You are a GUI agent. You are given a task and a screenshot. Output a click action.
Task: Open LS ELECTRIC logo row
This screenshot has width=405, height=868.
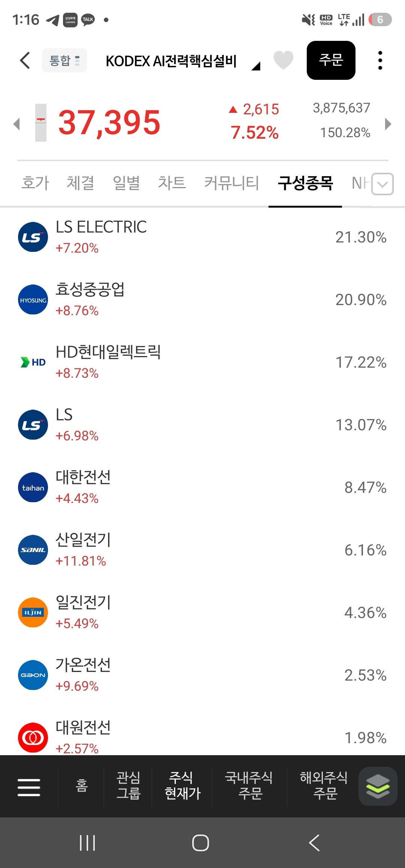202,237
